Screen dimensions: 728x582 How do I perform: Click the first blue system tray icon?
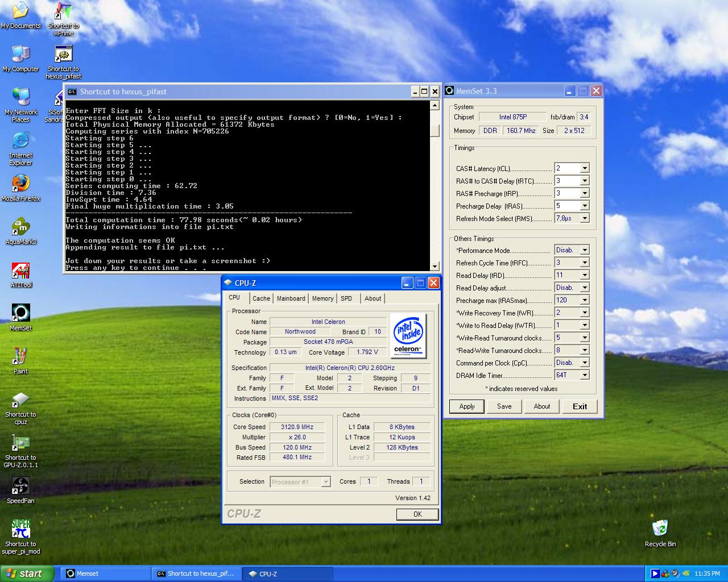click(655, 573)
